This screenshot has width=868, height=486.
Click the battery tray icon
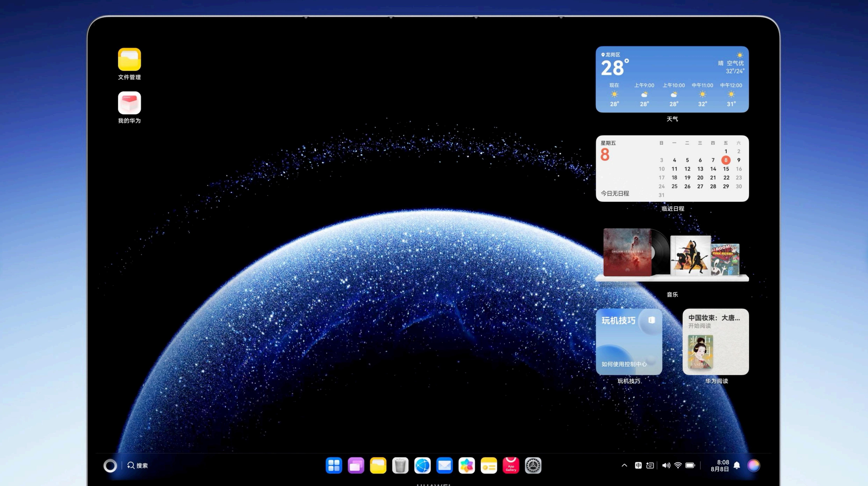(x=690, y=465)
